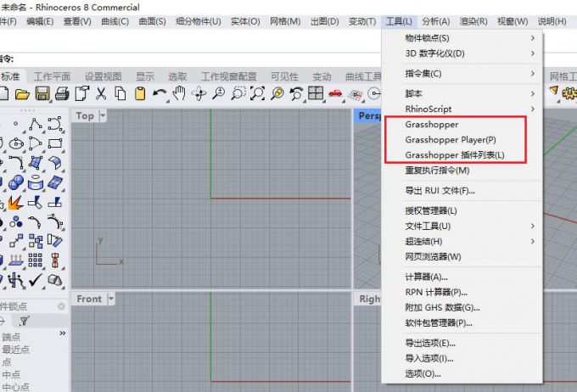Choose the Rectangle tool in the sidebar
Viewport: 577px width, 392px height.
(x=55, y=143)
